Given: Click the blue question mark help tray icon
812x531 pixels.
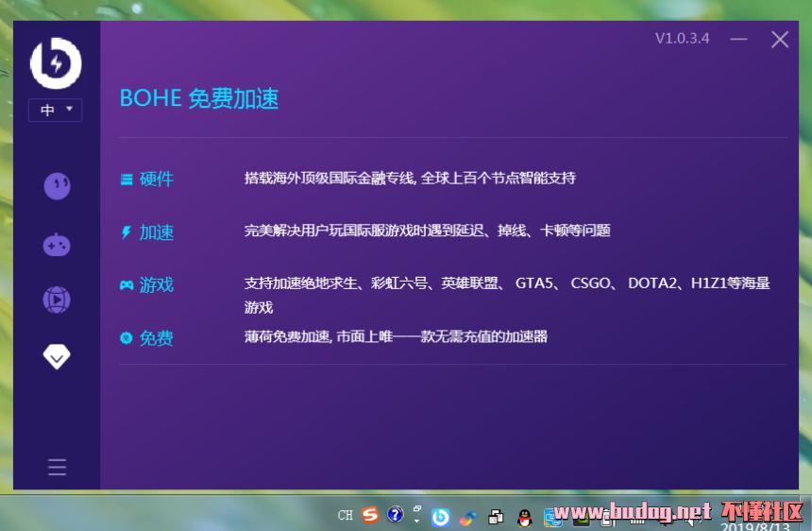Looking at the screenshot, I should coord(395,514).
